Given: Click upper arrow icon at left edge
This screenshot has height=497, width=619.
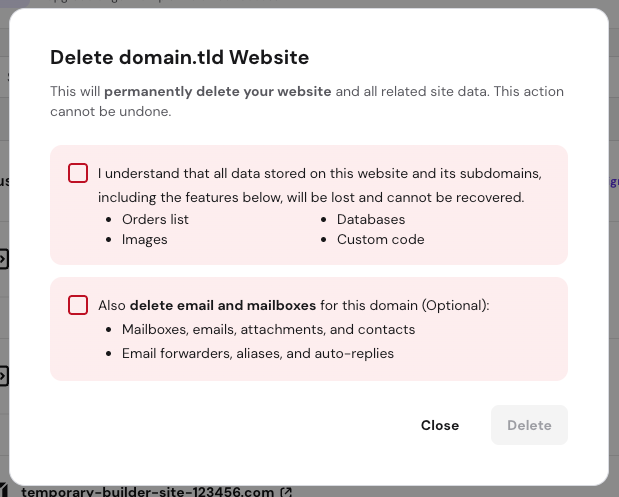Looking at the screenshot, I should pyautogui.click(x=3, y=260).
